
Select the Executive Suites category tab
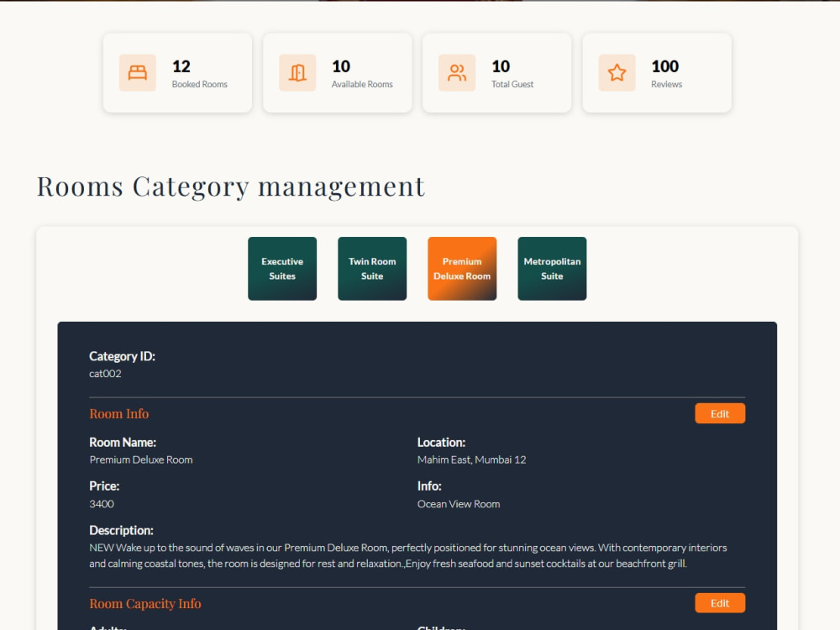282,269
